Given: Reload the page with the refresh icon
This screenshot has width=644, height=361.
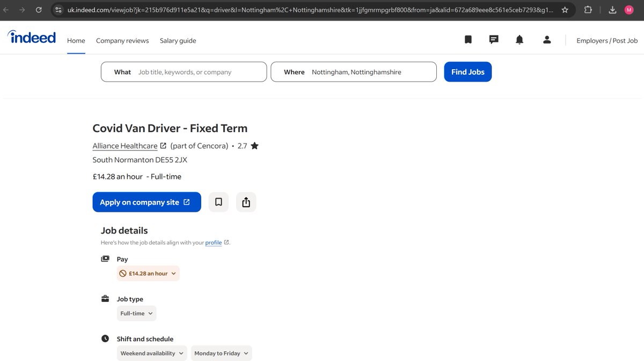Looking at the screenshot, I should point(39,10).
